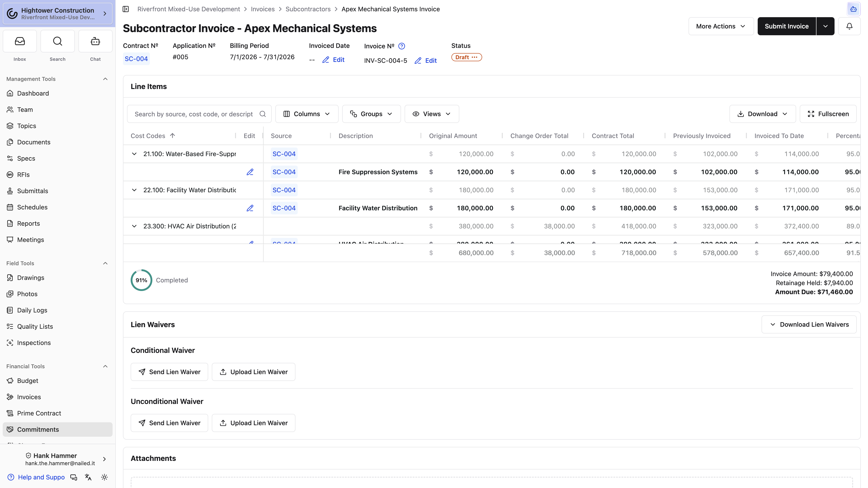
Task: Click the device display icon in the sidebar footer
Action: pos(73,477)
